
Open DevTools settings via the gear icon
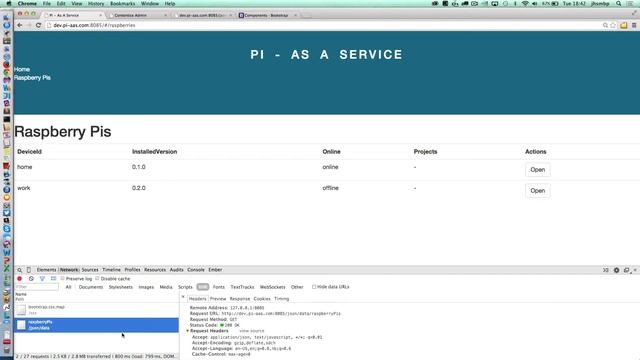point(616,270)
